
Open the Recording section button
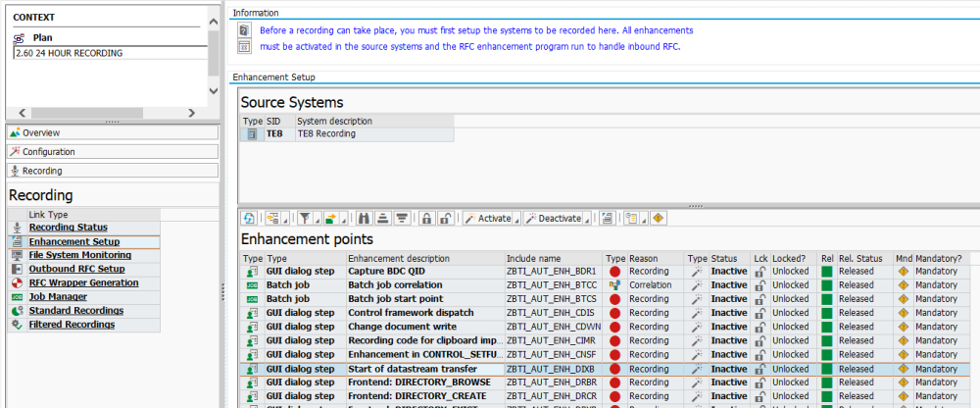click(x=113, y=171)
